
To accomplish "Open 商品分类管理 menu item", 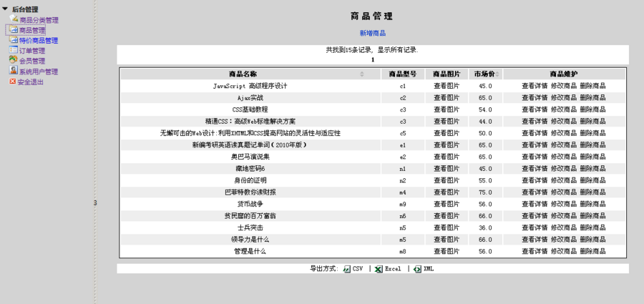I will [x=39, y=20].
